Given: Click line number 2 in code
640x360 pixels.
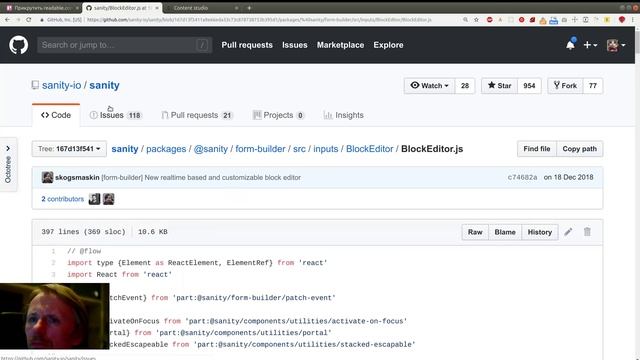Looking at the screenshot, I should (x=53, y=263).
